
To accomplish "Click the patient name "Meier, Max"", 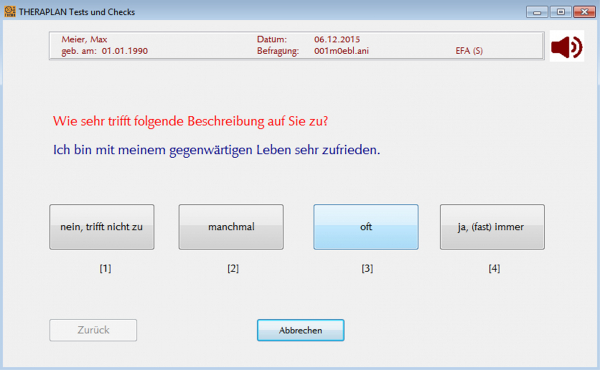I will tap(84, 39).
